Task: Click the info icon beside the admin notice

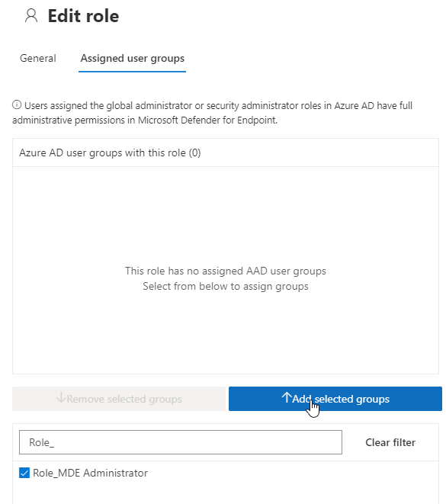Action: (17, 104)
